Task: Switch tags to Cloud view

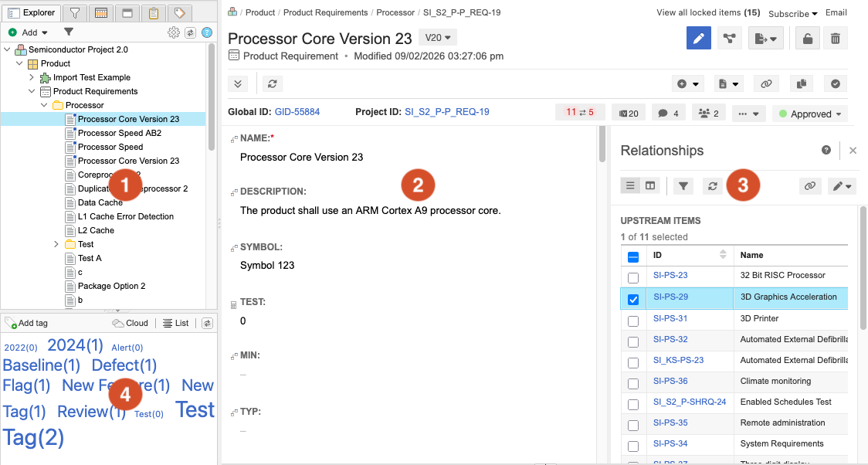Action: click(x=130, y=323)
